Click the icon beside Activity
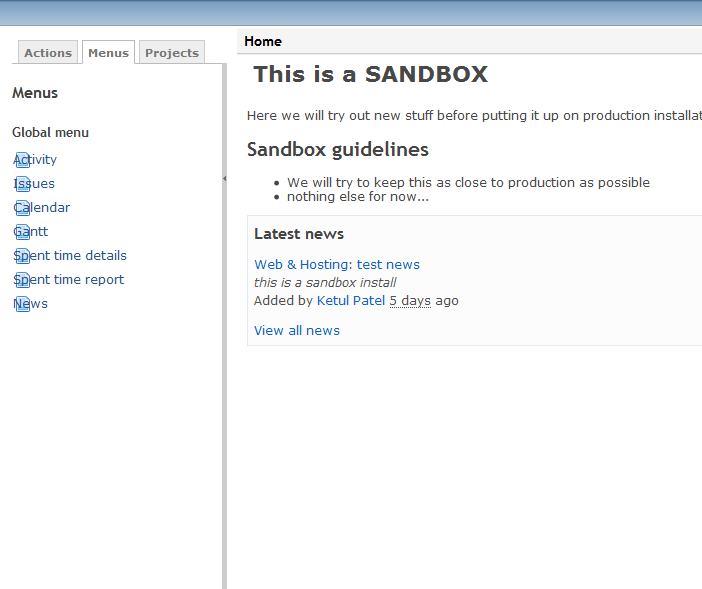The image size is (702, 589). (22, 160)
